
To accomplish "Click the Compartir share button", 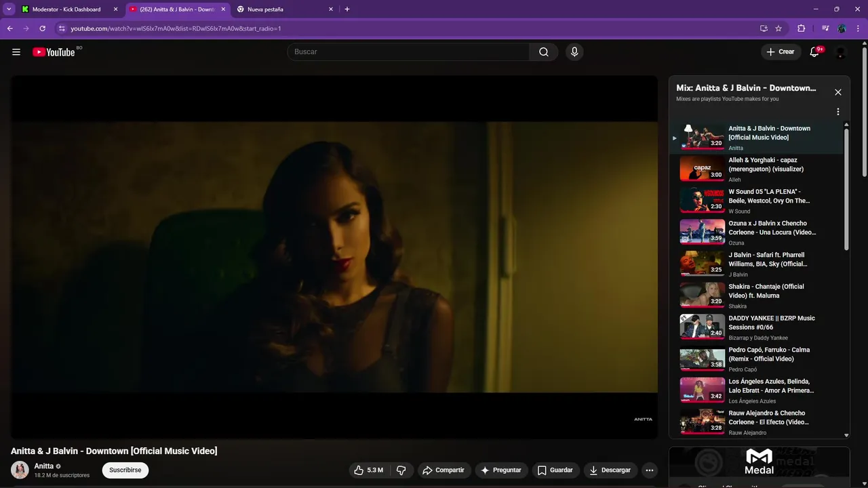I will coord(443,470).
